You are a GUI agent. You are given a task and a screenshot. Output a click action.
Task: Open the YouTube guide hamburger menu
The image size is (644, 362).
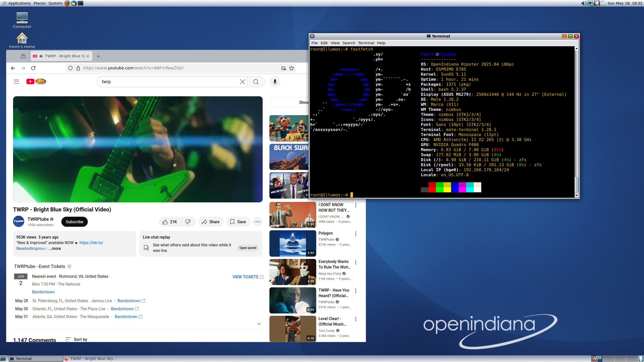click(16, 82)
